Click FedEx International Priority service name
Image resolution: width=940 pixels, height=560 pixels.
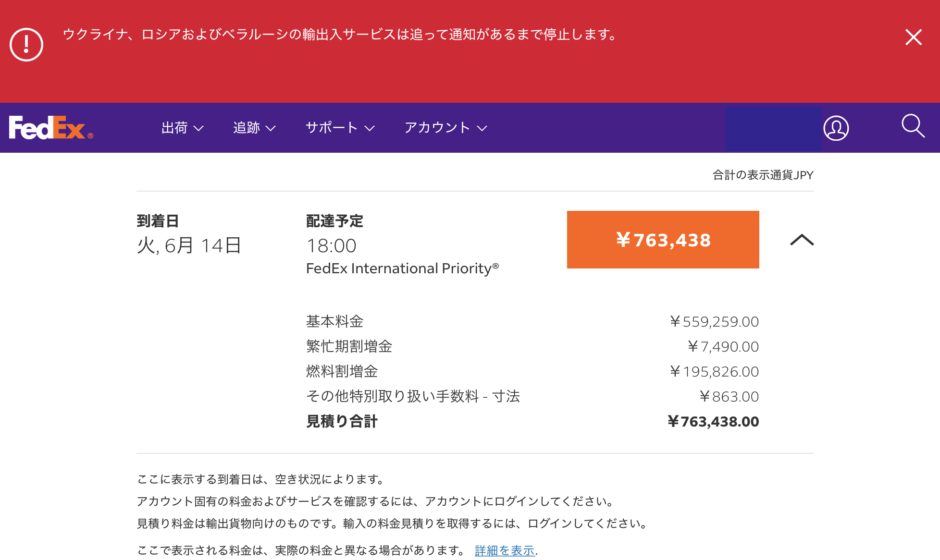[x=403, y=268]
